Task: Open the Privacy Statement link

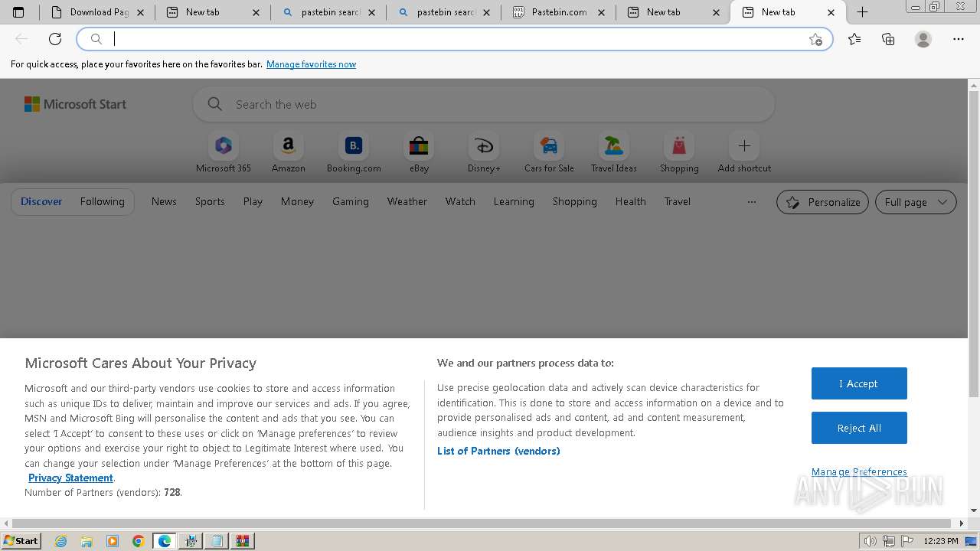Action: tap(70, 478)
